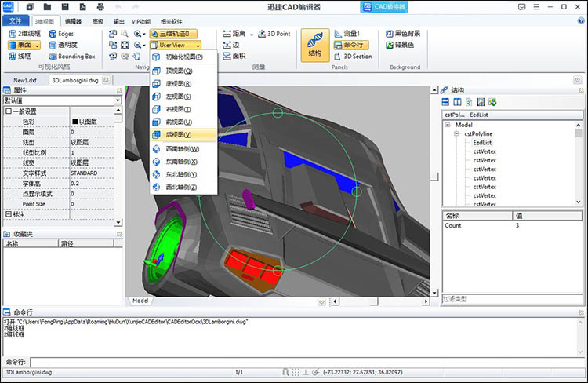Click the save icon in 结构 panel toolbar
The width and height of the screenshot is (588, 383).
click(481, 102)
